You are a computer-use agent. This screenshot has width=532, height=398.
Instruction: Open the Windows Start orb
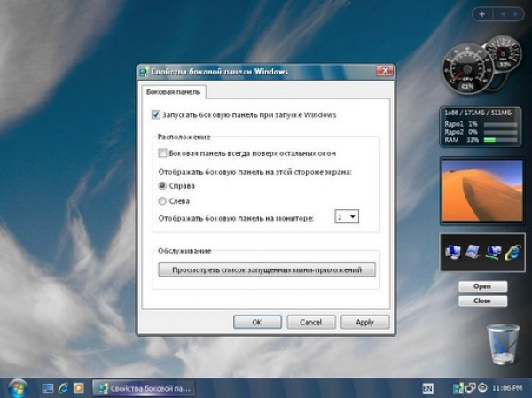(18, 387)
